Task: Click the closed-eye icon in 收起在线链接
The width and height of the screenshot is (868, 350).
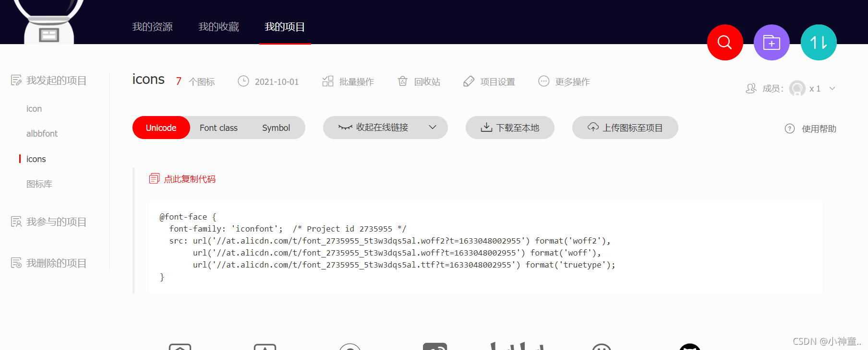Action: click(345, 127)
